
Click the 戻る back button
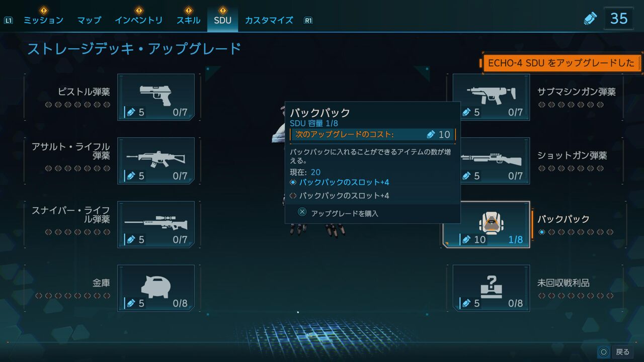click(x=615, y=352)
